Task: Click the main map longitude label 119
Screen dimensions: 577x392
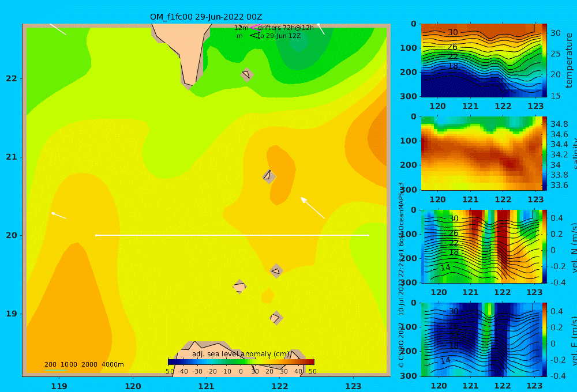Action: tap(59, 386)
